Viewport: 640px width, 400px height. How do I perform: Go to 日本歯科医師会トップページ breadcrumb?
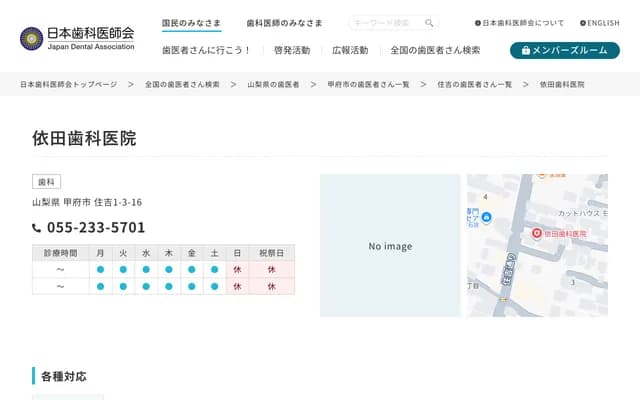(x=68, y=85)
